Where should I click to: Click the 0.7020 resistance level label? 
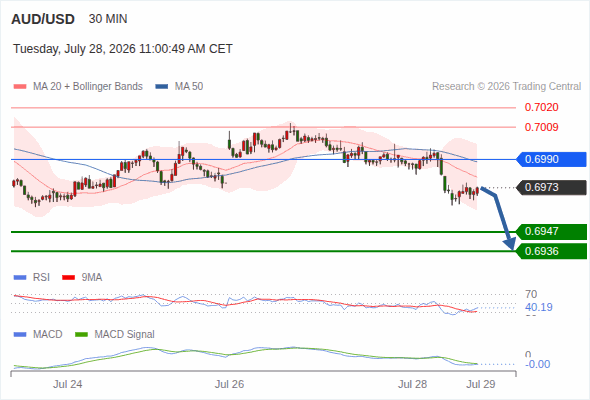[541, 107]
